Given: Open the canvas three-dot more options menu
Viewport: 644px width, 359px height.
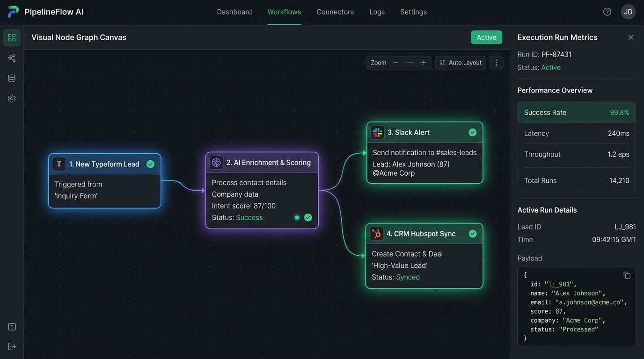Looking at the screenshot, I should click(x=497, y=63).
